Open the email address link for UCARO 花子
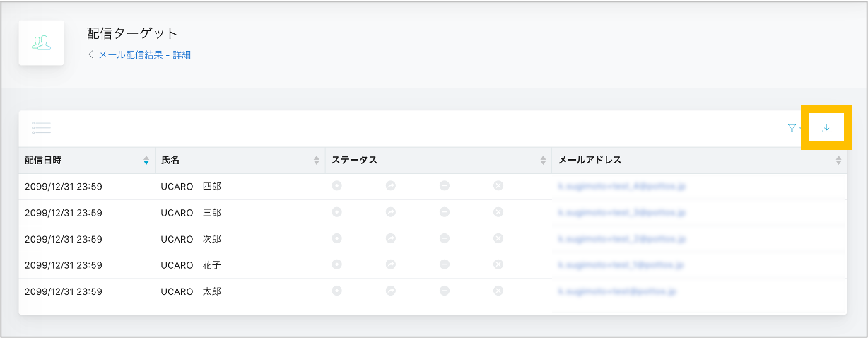868x338 pixels. [x=621, y=265]
